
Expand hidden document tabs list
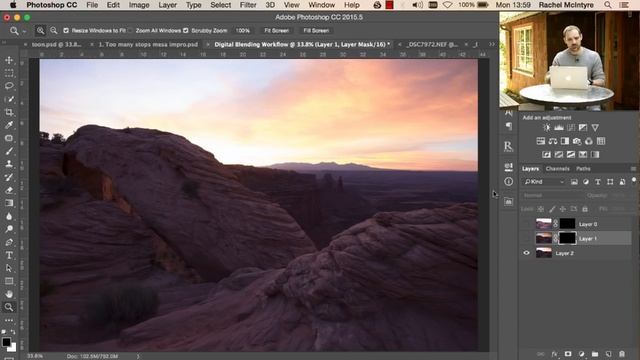[x=492, y=44]
